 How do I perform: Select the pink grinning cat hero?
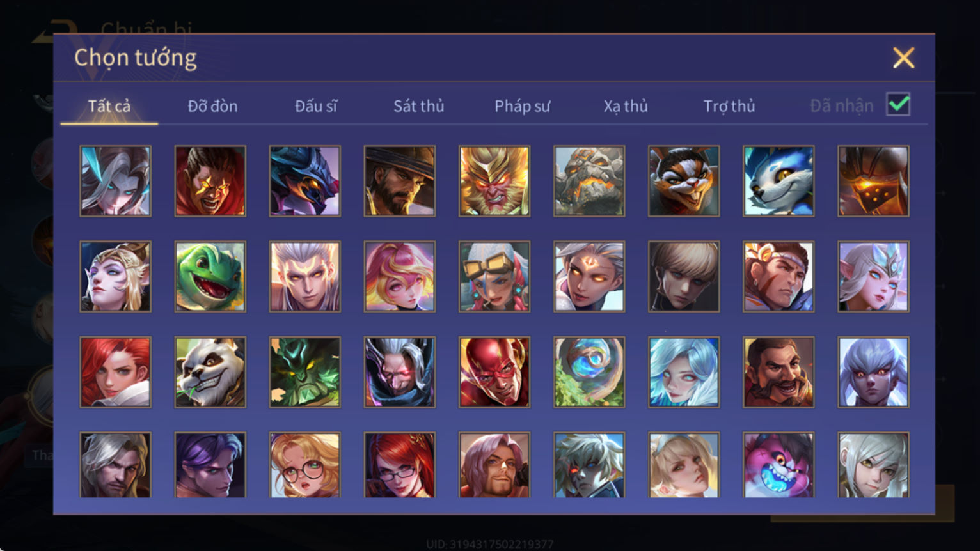tap(778, 465)
